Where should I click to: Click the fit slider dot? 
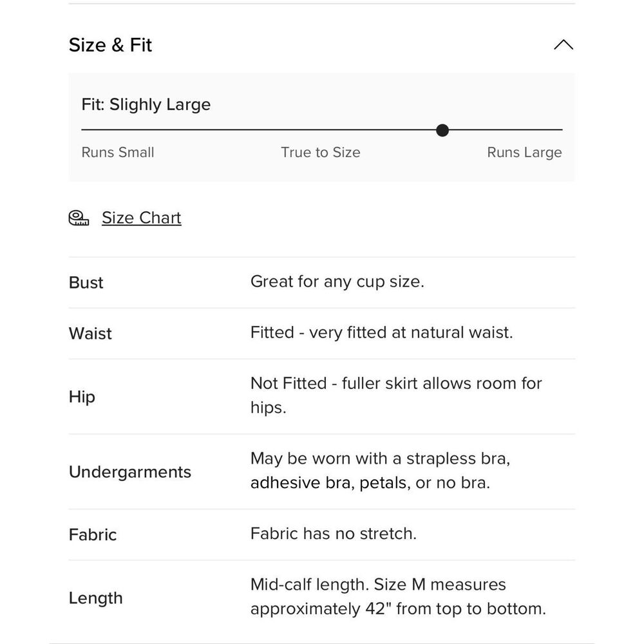(442, 130)
